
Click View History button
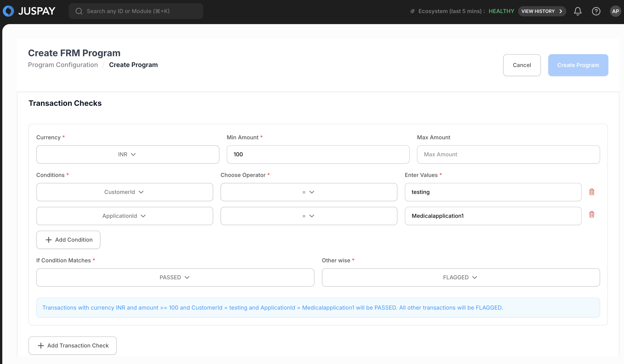(542, 11)
